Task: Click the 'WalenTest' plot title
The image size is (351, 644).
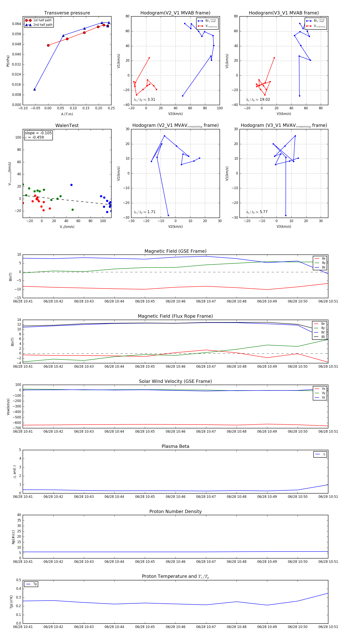Action: (67, 125)
